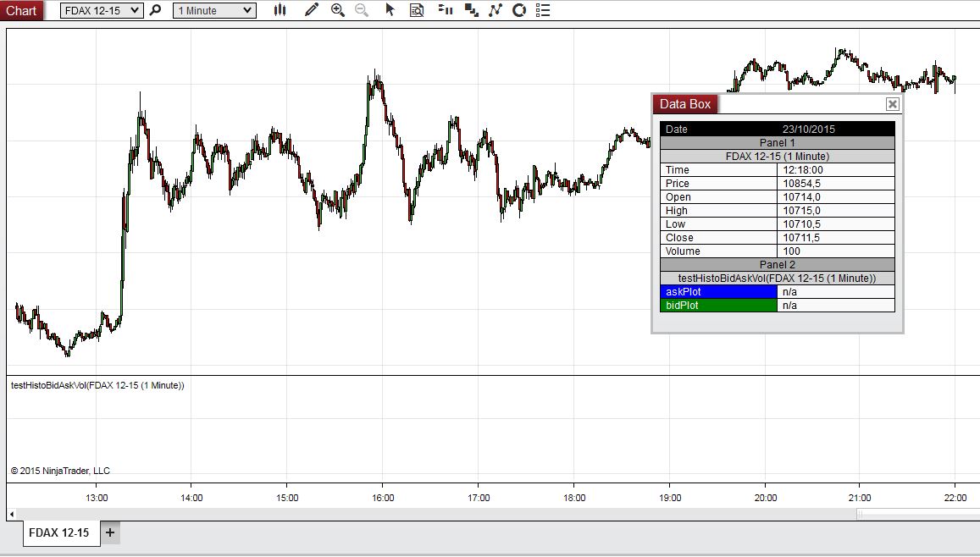Viewport: 980px width, 557px height.
Task: Click the Low value 10710,5
Action: (802, 224)
